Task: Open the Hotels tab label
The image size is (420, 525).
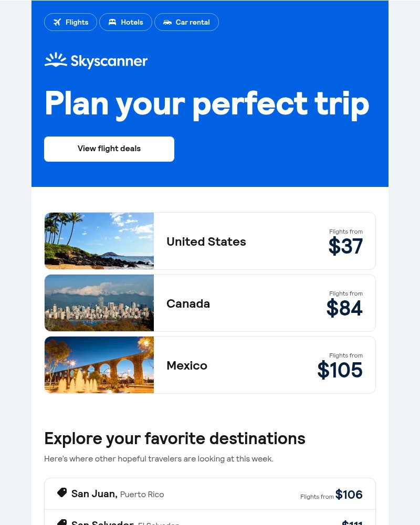Action: [132, 22]
